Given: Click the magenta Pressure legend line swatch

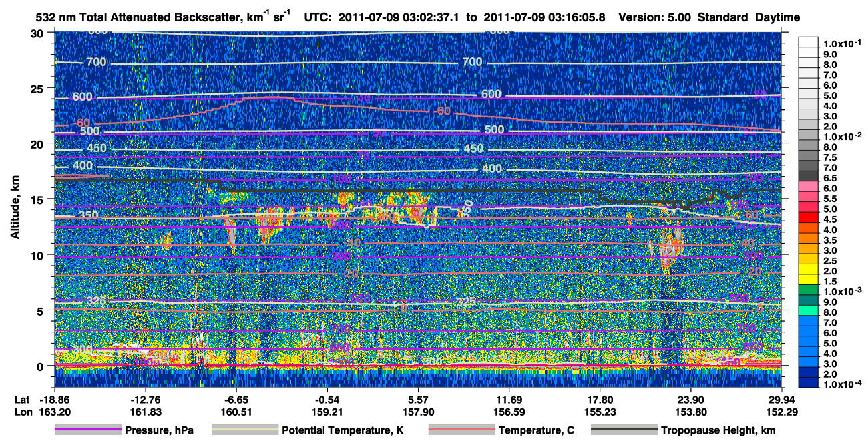Looking at the screenshot, I should coord(88,431).
